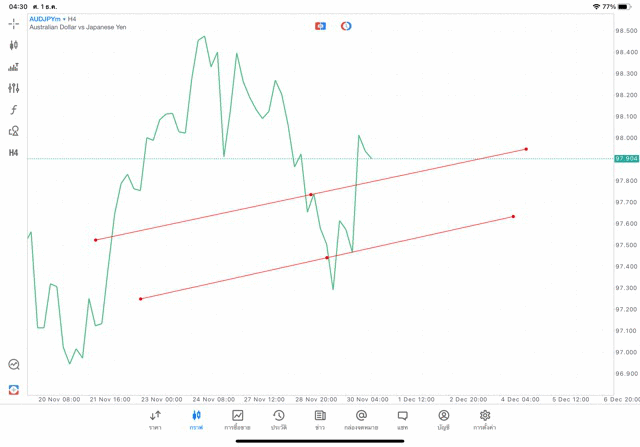The height and width of the screenshot is (447, 640).
Task: Tap the current price label 97.904
Action: click(x=627, y=158)
